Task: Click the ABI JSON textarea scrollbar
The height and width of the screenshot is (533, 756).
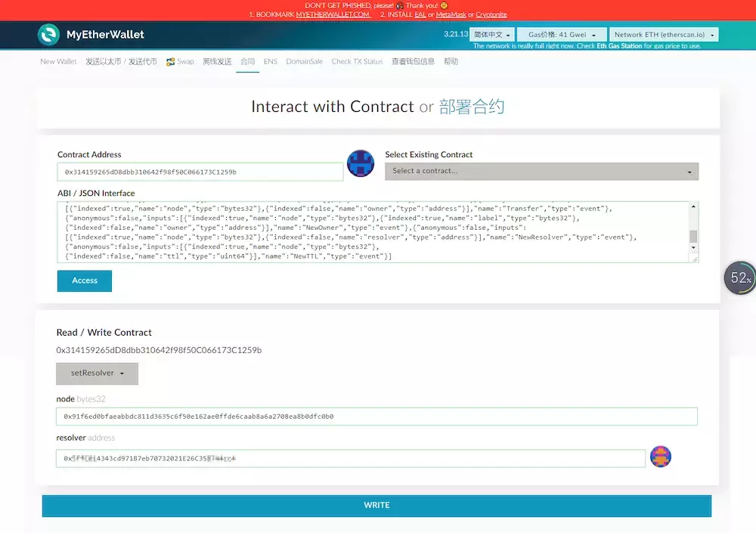Action: pyautogui.click(x=693, y=236)
